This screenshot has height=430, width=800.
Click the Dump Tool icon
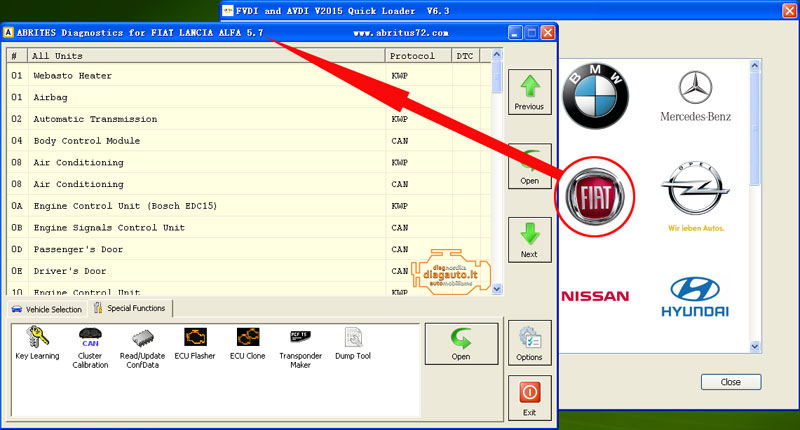coord(352,342)
